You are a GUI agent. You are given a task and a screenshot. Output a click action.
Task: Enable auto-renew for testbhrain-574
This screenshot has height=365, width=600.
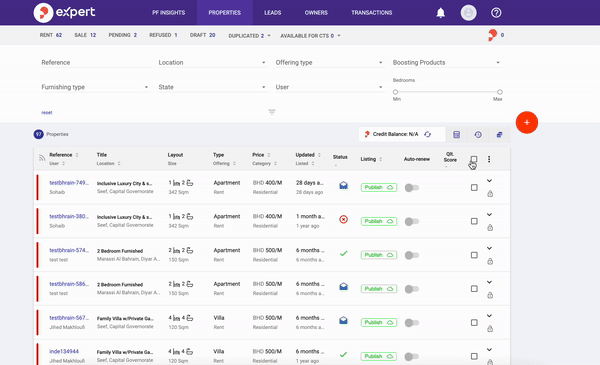pos(412,255)
